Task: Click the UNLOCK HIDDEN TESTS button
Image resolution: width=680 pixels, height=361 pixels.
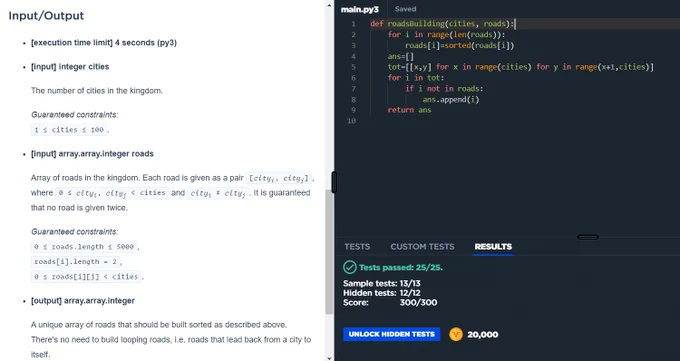Action: point(392,334)
